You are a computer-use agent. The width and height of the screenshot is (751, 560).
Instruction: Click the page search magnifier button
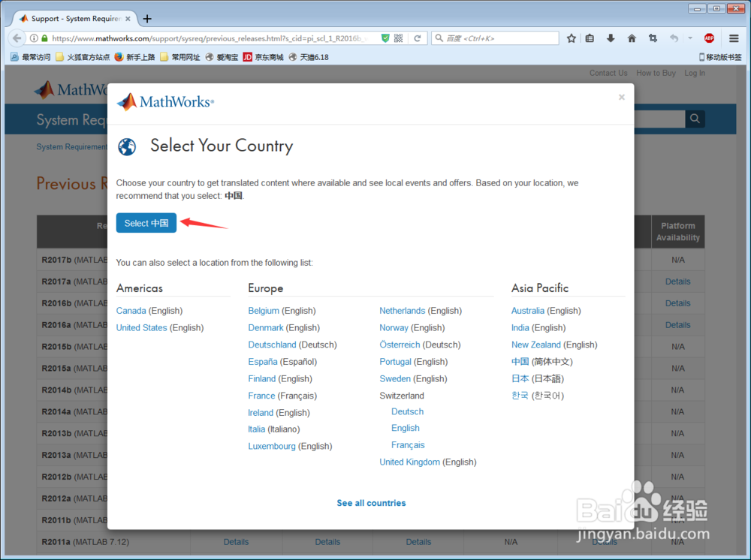tap(695, 119)
